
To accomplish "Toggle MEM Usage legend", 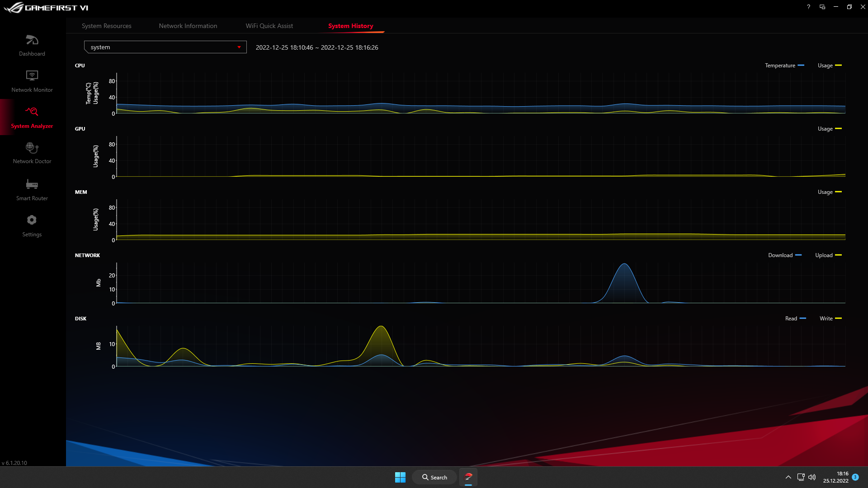I will click(830, 192).
